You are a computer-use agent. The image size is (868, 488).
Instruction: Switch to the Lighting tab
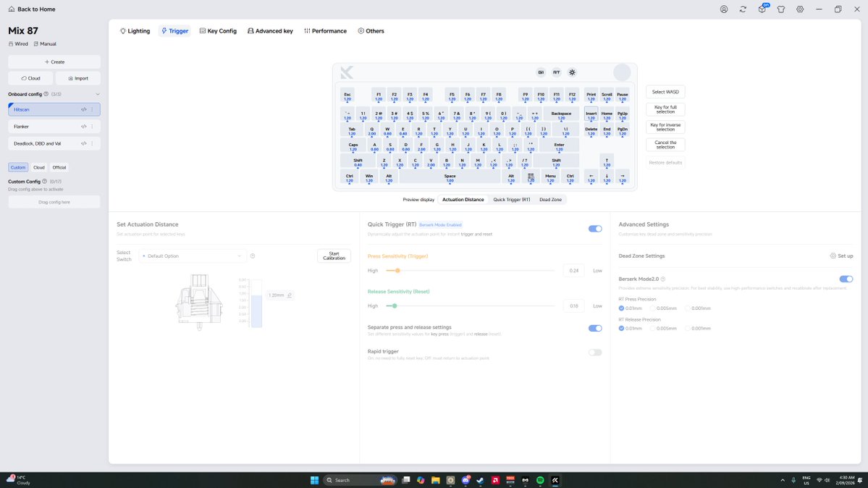(135, 31)
